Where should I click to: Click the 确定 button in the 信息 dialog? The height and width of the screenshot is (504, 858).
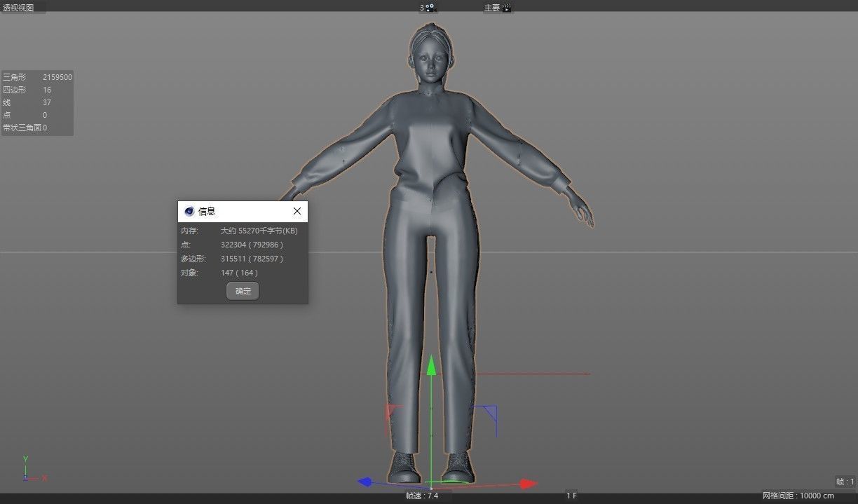[x=243, y=291]
